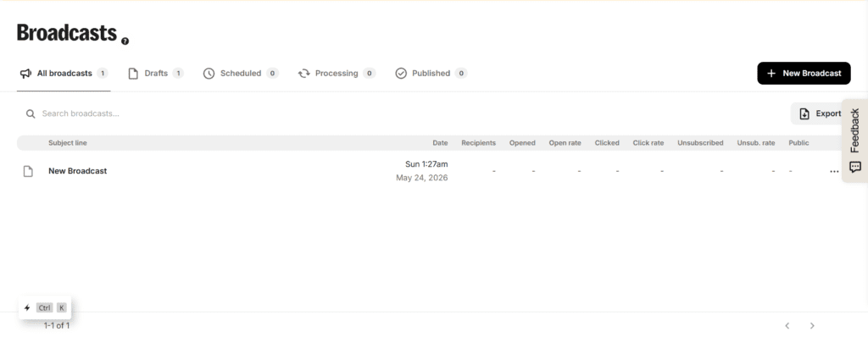Open the Ctrl K command palette shortcut
Screen dimensions: 868x337
tap(45, 307)
